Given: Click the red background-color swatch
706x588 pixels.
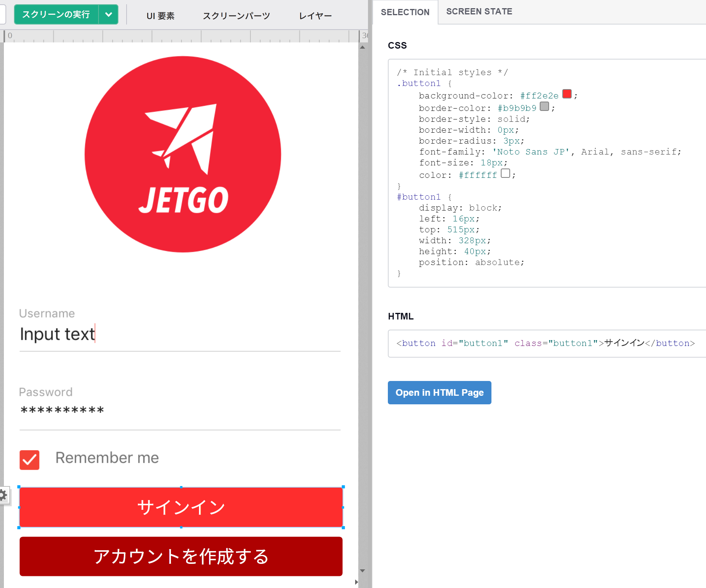Looking at the screenshot, I should pos(567,94).
